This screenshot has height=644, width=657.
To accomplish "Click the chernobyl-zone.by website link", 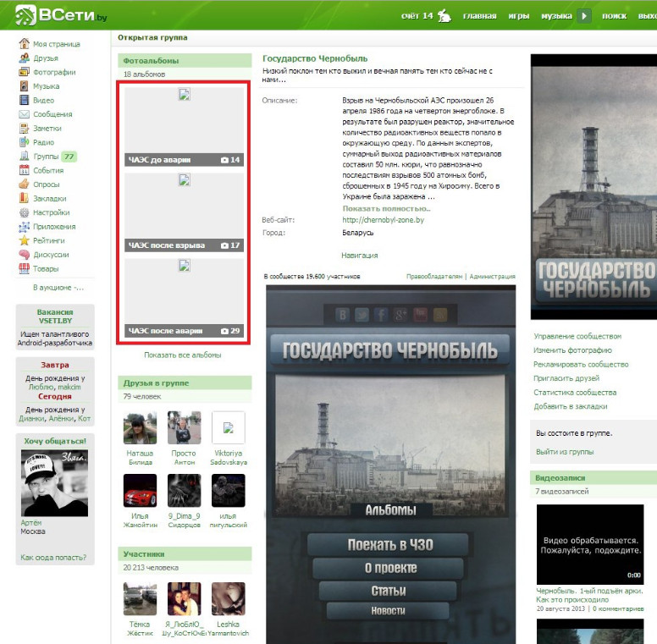I will [x=383, y=220].
